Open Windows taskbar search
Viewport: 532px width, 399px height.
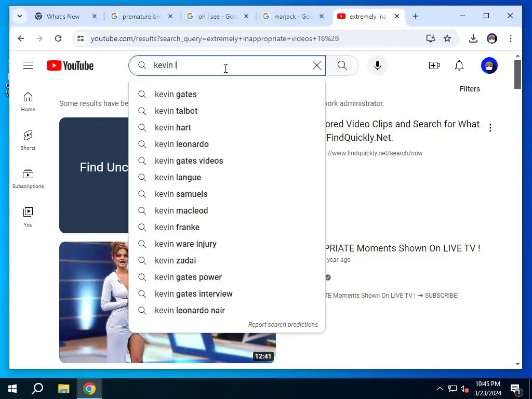pyautogui.click(x=37, y=389)
